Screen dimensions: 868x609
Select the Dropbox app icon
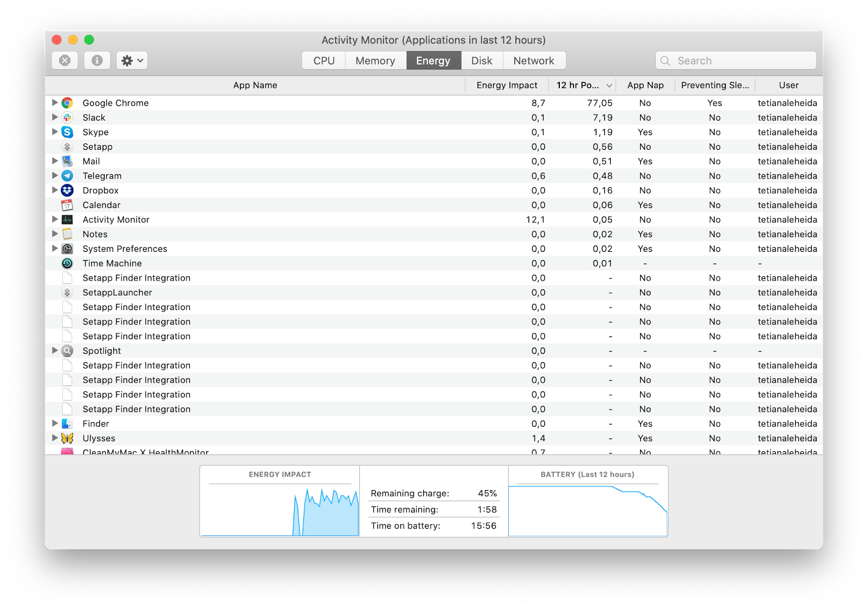point(67,190)
